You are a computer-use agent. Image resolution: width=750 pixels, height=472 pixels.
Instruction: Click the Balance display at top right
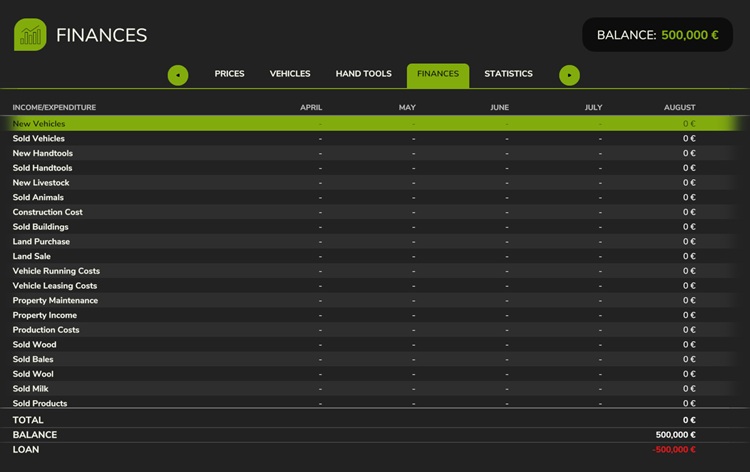(x=657, y=35)
